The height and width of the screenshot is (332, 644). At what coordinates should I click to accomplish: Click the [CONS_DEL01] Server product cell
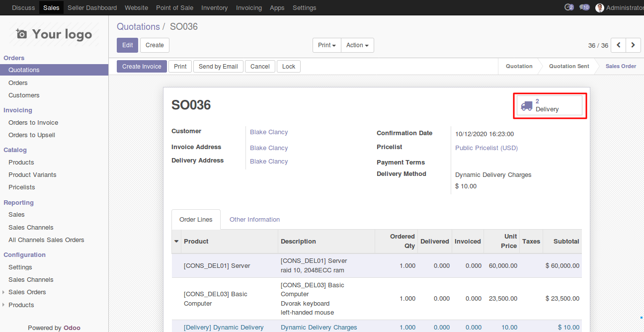coord(229,266)
